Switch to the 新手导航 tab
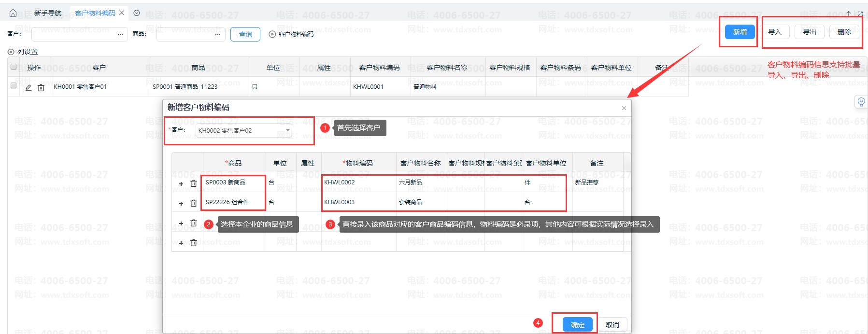The image size is (868, 334). pyautogui.click(x=48, y=13)
